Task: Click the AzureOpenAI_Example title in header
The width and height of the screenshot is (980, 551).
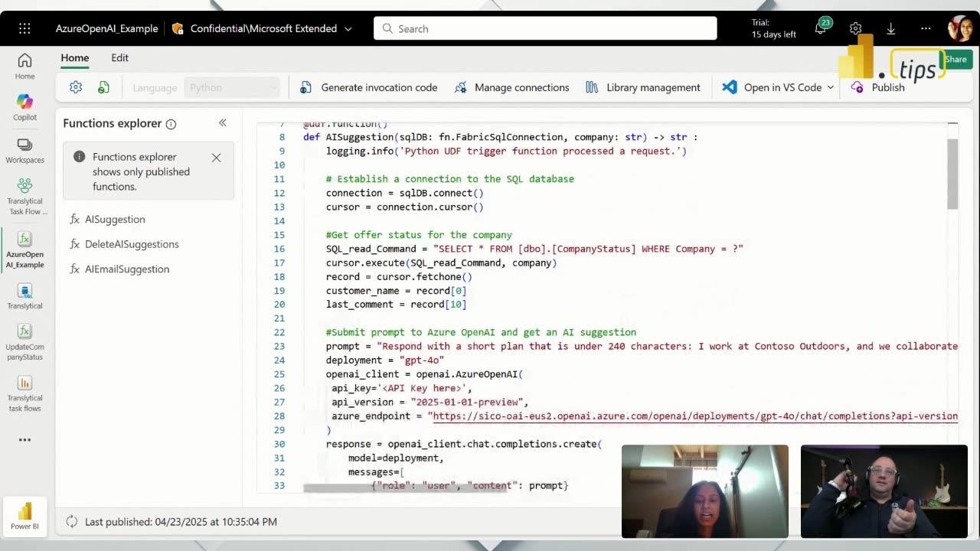Action: [106, 28]
